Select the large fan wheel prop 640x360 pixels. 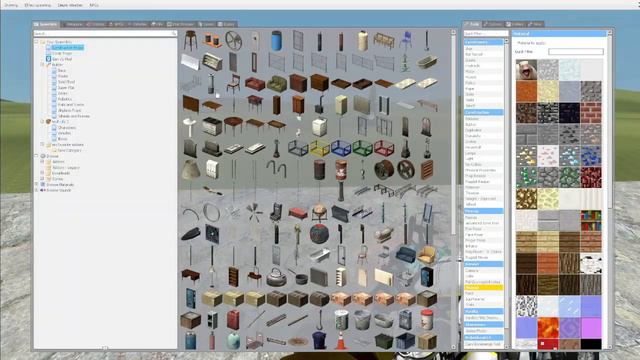[233, 40]
